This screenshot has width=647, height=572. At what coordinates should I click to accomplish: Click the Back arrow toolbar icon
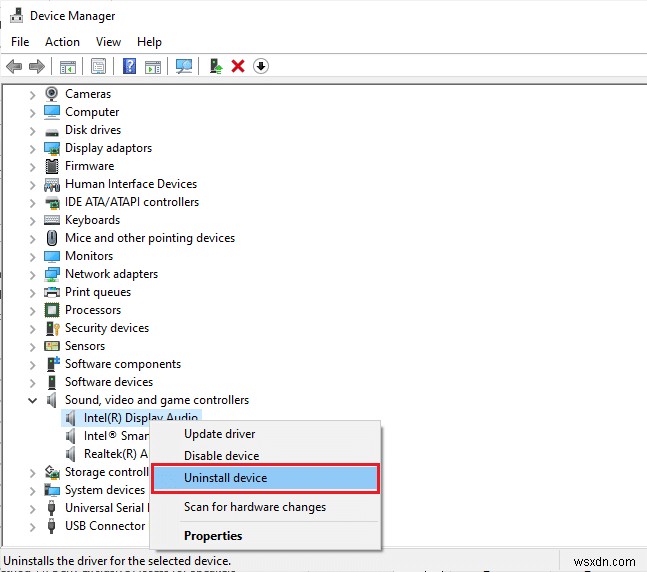[x=14, y=66]
